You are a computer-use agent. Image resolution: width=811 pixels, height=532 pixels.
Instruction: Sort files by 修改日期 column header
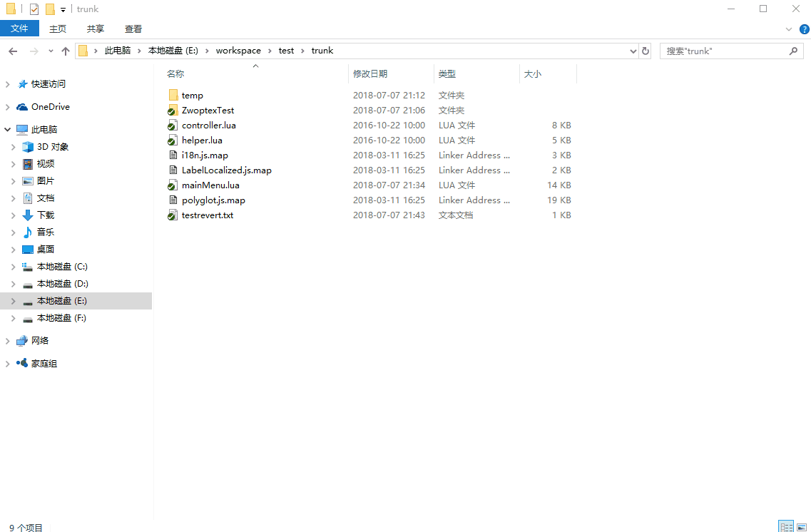(370, 74)
